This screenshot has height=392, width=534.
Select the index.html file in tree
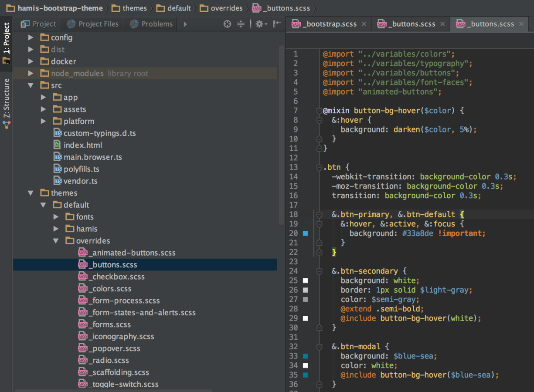pyautogui.click(x=82, y=145)
